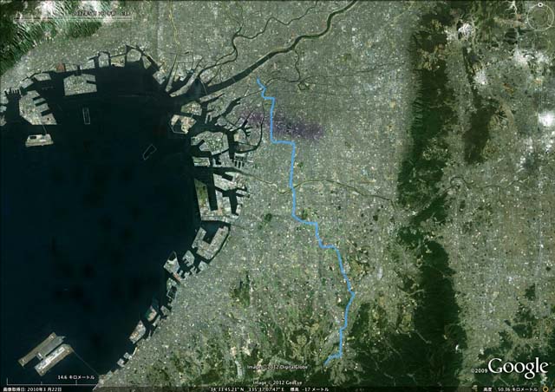Click the Image © 2012 DigitalGlobe attribution

[277, 367]
